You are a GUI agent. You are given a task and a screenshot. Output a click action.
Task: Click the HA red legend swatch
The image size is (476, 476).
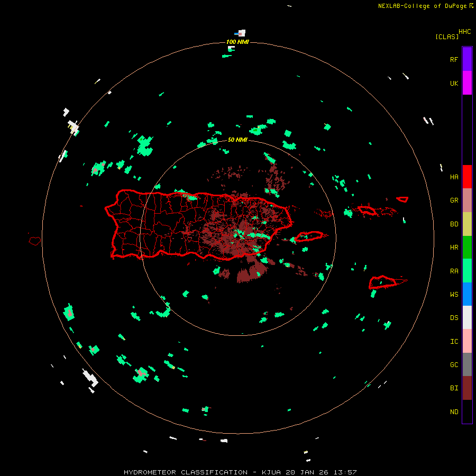(x=467, y=177)
